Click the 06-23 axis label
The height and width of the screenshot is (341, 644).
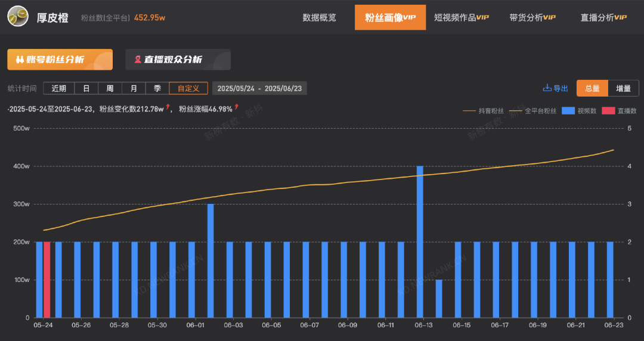(x=614, y=325)
